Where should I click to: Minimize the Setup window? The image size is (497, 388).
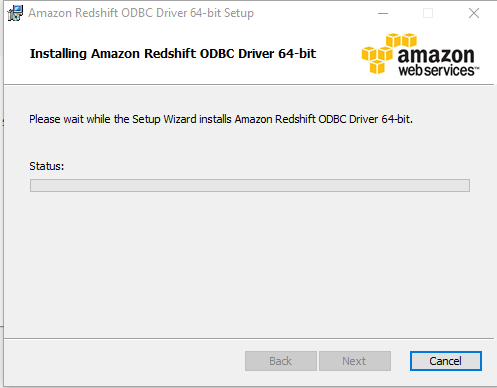coord(383,13)
